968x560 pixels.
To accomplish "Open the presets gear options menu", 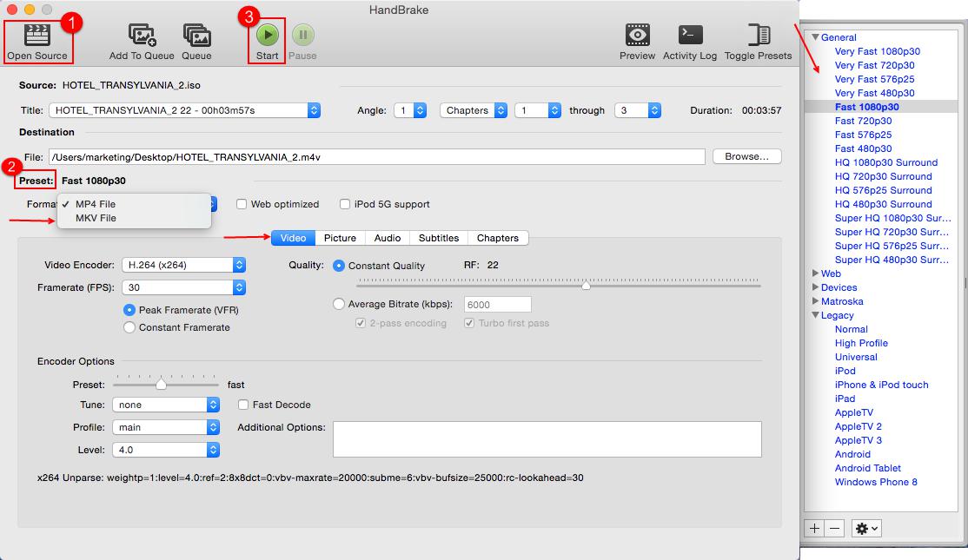I will (x=866, y=529).
